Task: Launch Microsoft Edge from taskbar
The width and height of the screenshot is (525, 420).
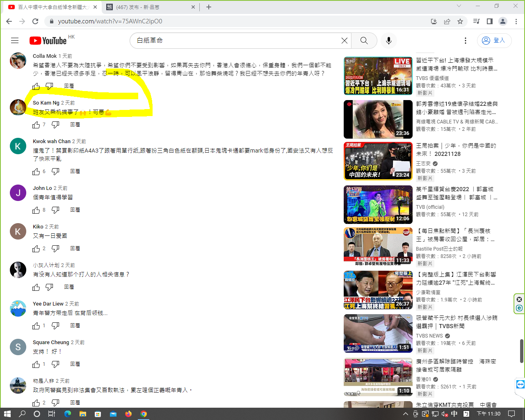Action: tap(68, 414)
